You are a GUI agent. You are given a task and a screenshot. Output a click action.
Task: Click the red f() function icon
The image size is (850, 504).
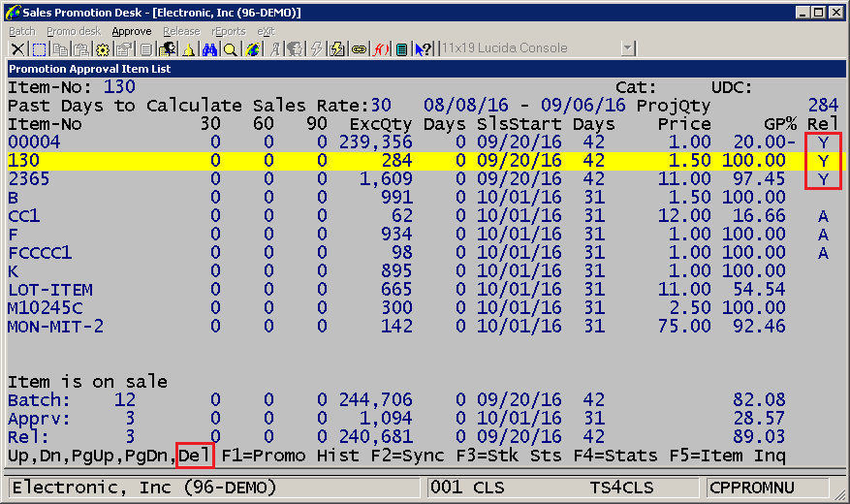click(381, 49)
